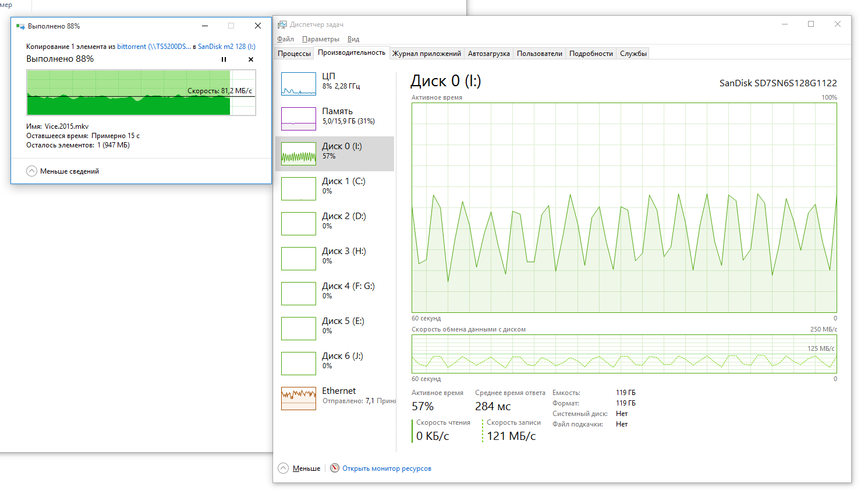Switch to the Процессы tab
The image size is (868, 497).
294,54
